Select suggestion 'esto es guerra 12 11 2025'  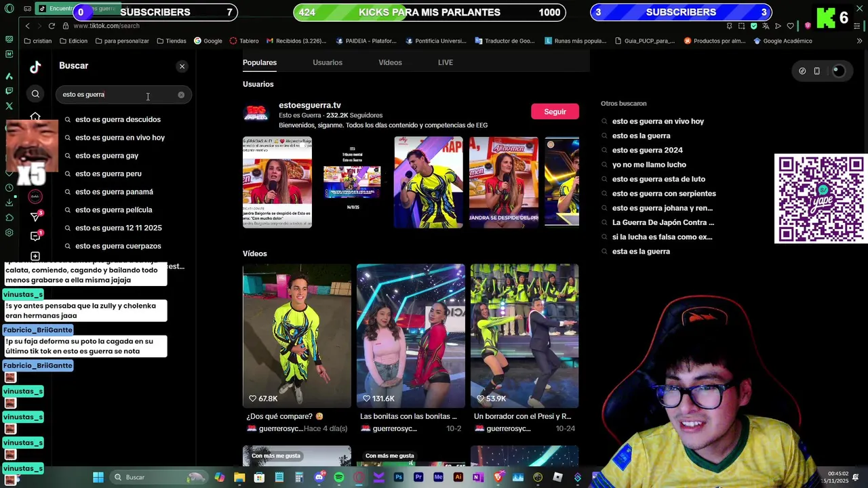pyautogui.click(x=119, y=228)
